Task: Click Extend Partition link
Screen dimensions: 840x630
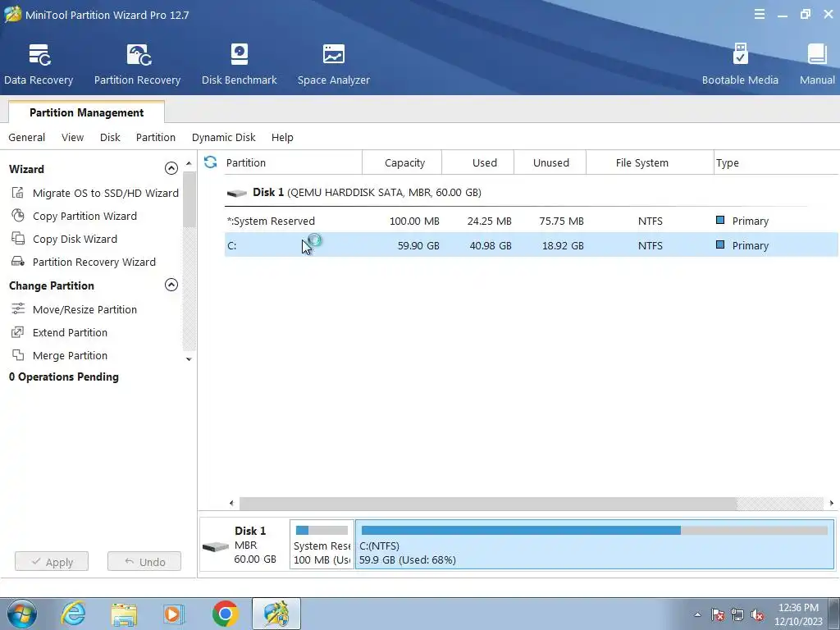Action: point(70,332)
